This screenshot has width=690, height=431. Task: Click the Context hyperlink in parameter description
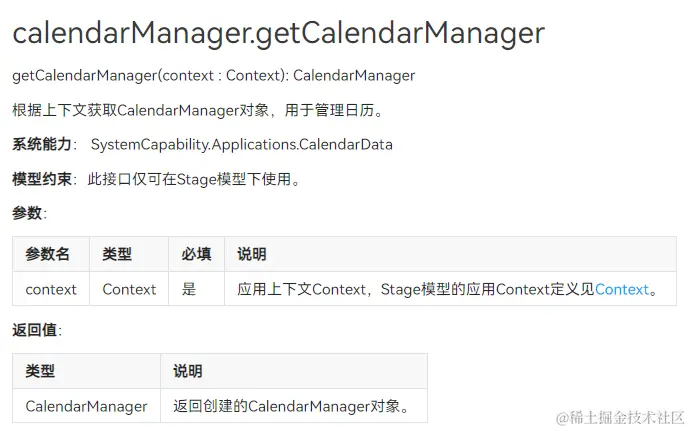pyautogui.click(x=622, y=289)
